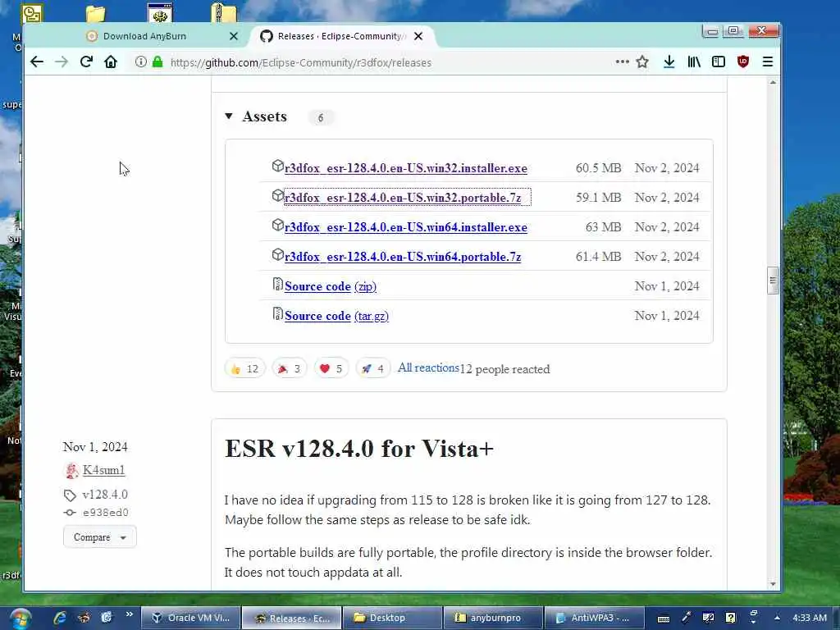Click the K4sum1 avatar image
The width and height of the screenshot is (840, 630).
[x=71, y=470]
